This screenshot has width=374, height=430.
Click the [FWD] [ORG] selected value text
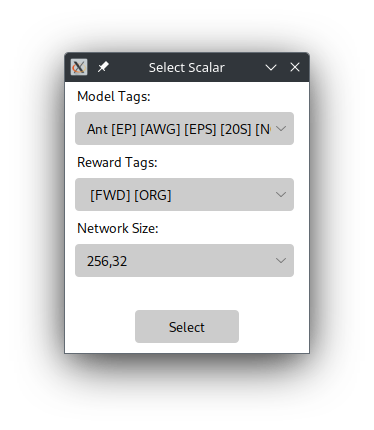pos(131,195)
